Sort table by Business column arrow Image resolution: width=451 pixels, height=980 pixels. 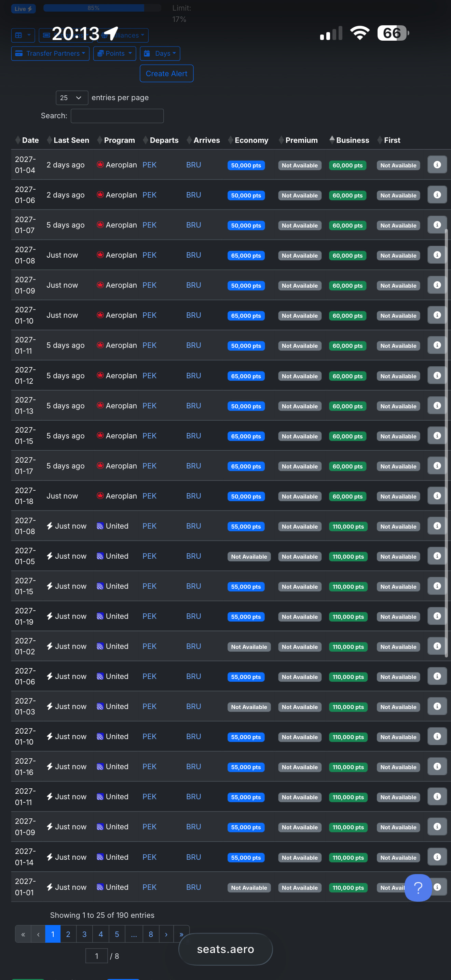click(x=332, y=140)
